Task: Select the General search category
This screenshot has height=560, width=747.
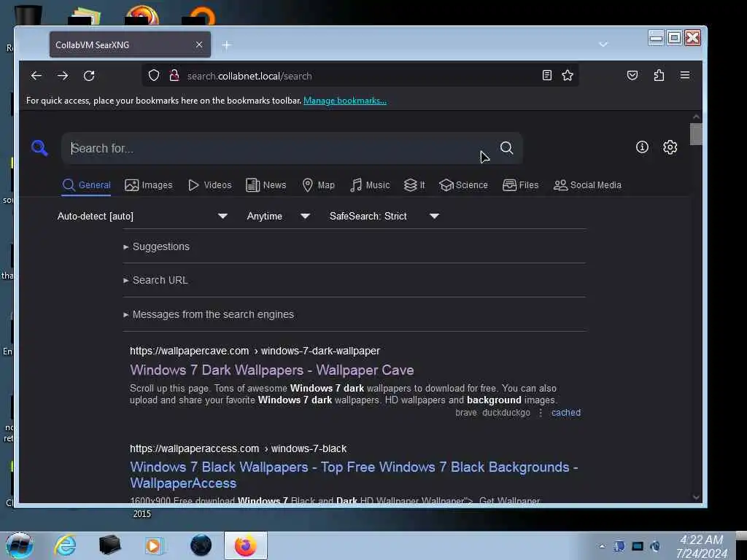Action: [86, 185]
